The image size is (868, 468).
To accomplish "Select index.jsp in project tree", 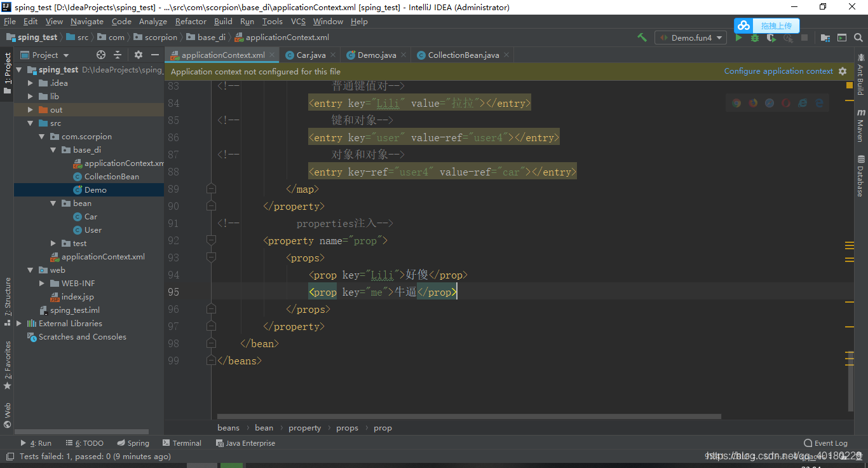I will (78, 296).
